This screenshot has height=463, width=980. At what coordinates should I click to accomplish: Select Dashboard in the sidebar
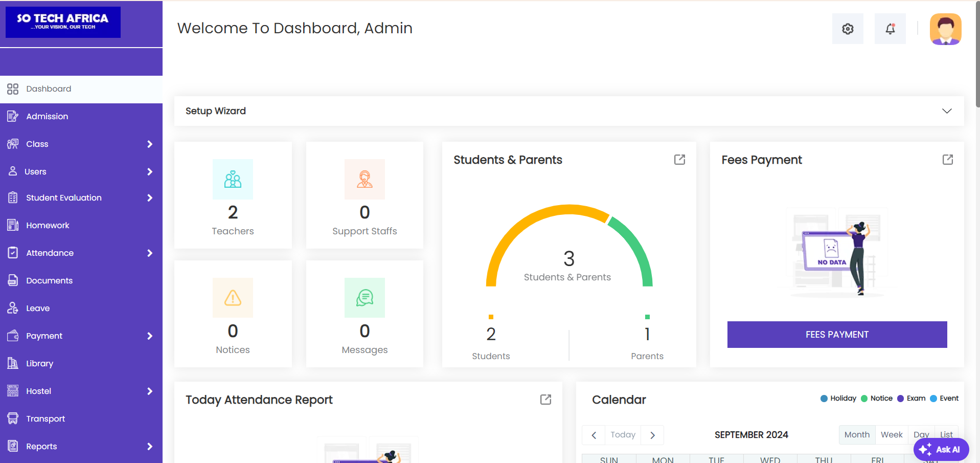click(x=49, y=89)
